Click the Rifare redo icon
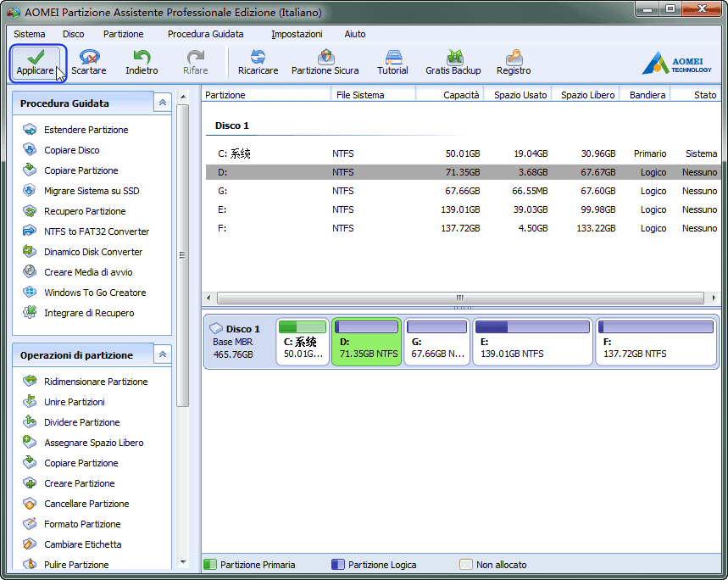The image size is (728, 580). tap(196, 57)
